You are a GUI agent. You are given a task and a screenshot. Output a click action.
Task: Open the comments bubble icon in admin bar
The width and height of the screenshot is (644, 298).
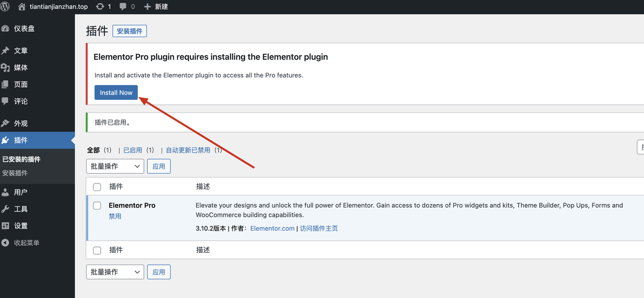pos(123,7)
